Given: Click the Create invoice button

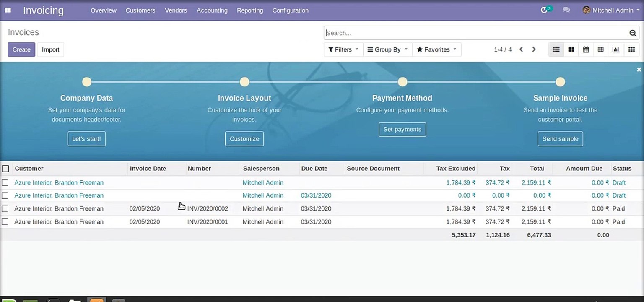Looking at the screenshot, I should 21,49.
